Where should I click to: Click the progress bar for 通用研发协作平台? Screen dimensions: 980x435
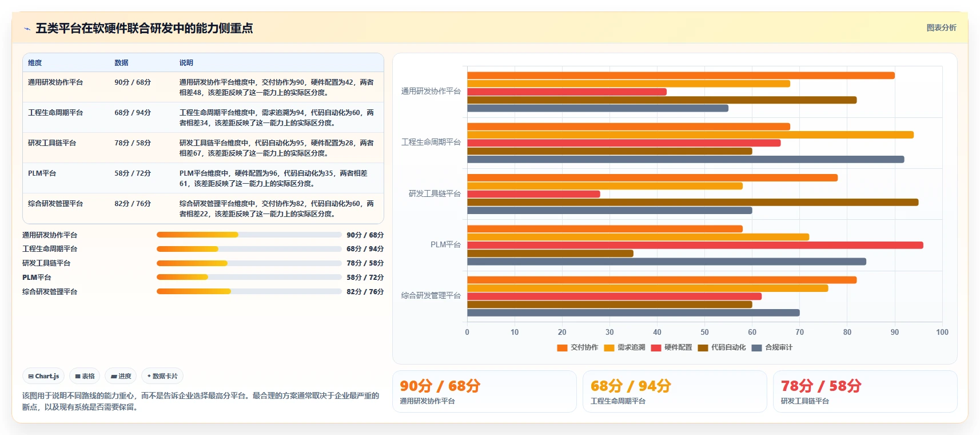click(x=249, y=235)
